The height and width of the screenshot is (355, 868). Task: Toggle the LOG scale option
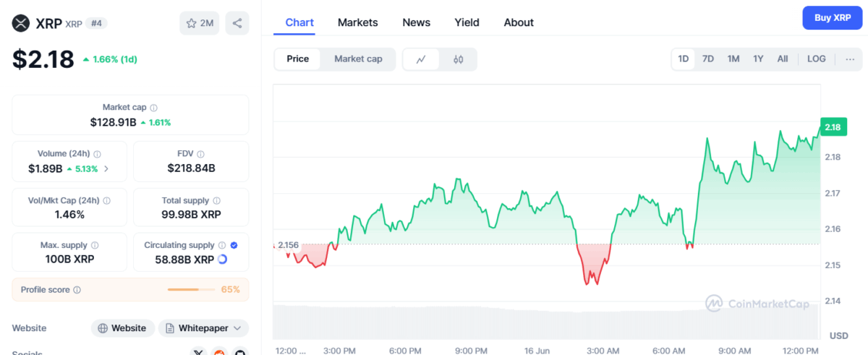click(x=817, y=59)
